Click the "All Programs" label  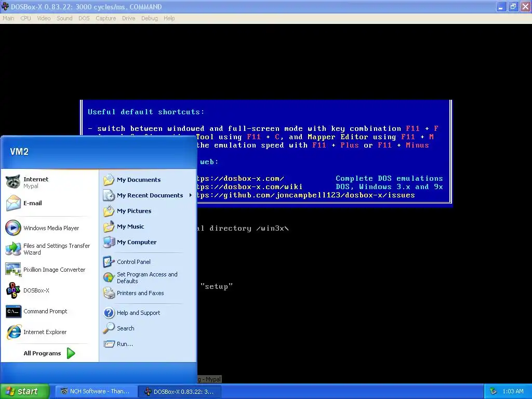[43, 353]
